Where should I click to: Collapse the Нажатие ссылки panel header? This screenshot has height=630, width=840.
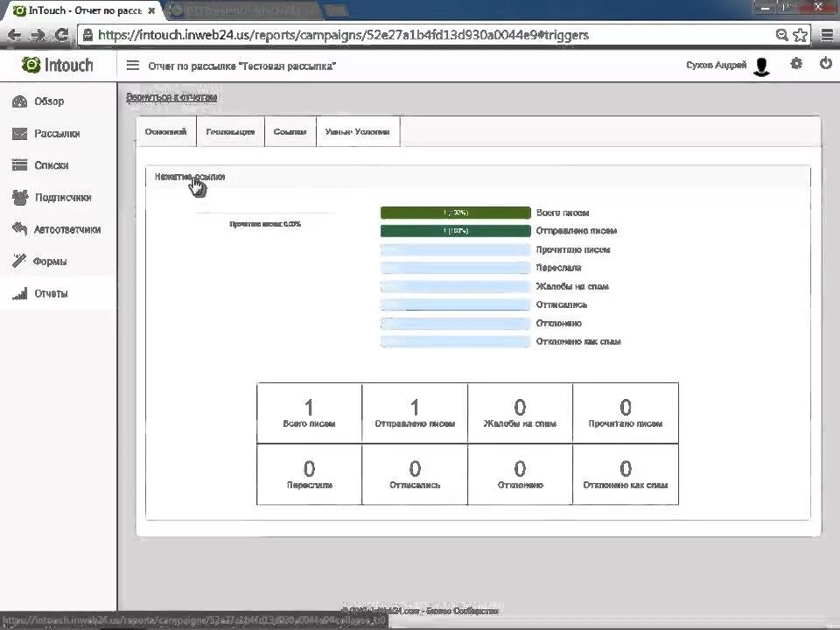pyautogui.click(x=478, y=177)
